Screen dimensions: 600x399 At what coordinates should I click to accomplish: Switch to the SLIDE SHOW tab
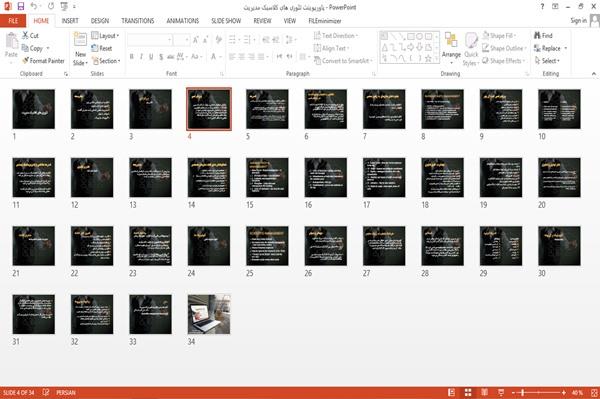tap(226, 21)
